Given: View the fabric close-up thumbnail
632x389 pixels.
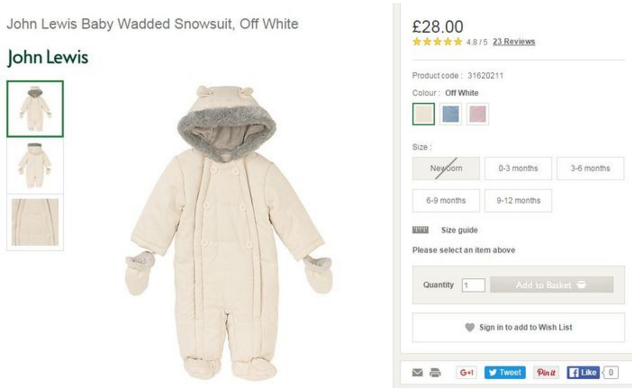Looking at the screenshot, I should point(35,222).
